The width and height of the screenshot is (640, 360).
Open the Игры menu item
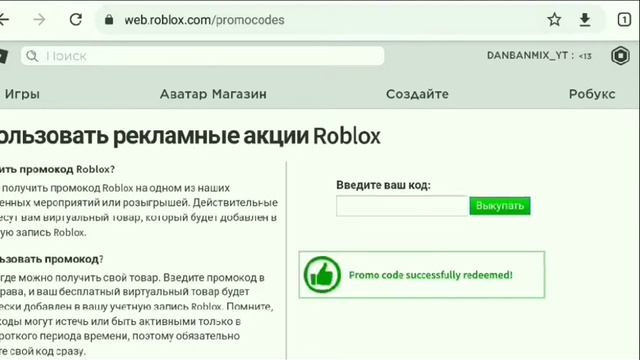(22, 94)
